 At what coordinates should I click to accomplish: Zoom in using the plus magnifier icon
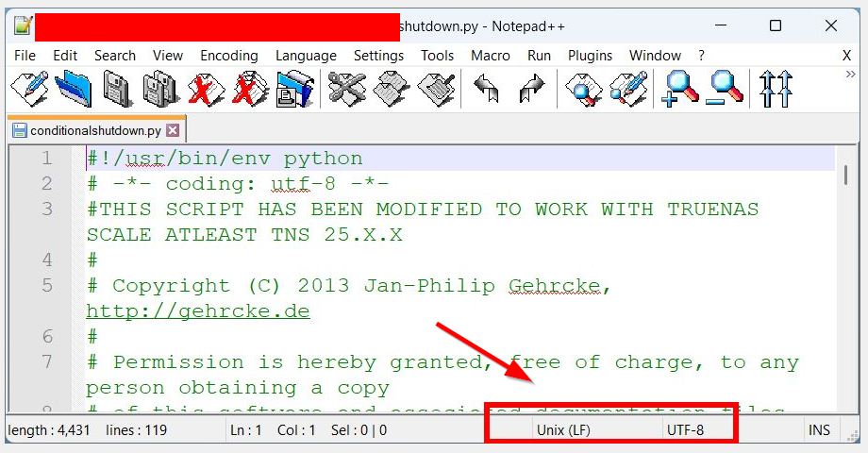pyautogui.click(x=680, y=90)
